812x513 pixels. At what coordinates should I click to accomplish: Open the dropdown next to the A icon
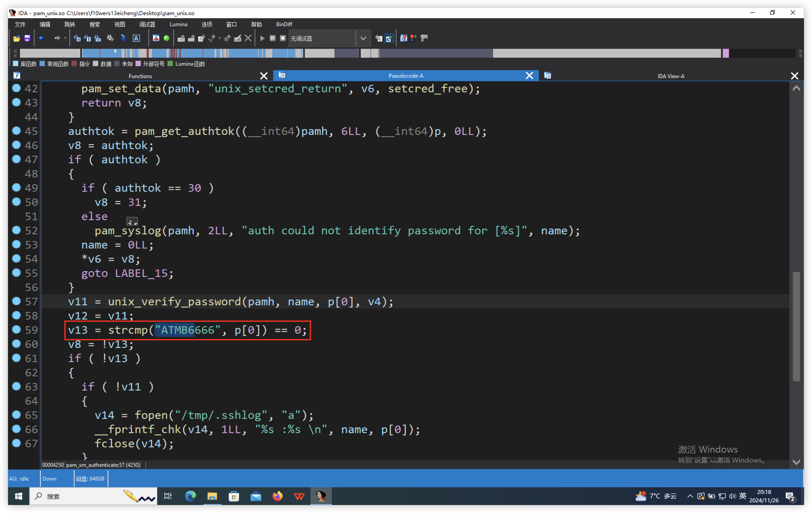144,38
